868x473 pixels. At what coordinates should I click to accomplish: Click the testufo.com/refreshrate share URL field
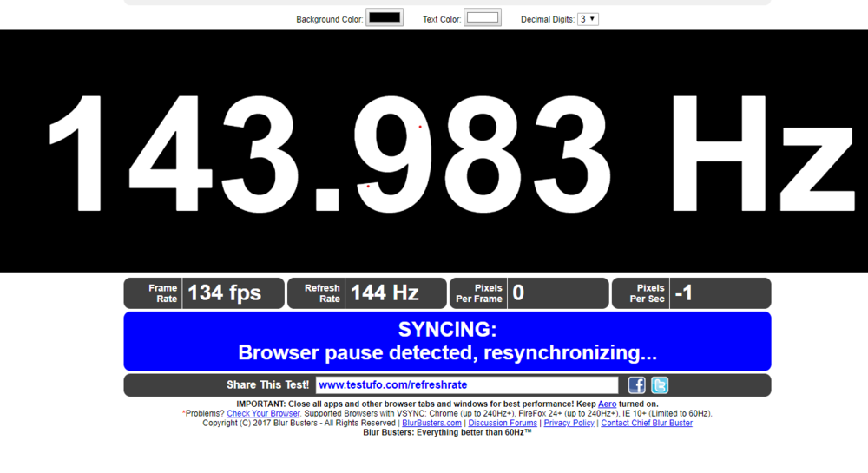point(466,385)
